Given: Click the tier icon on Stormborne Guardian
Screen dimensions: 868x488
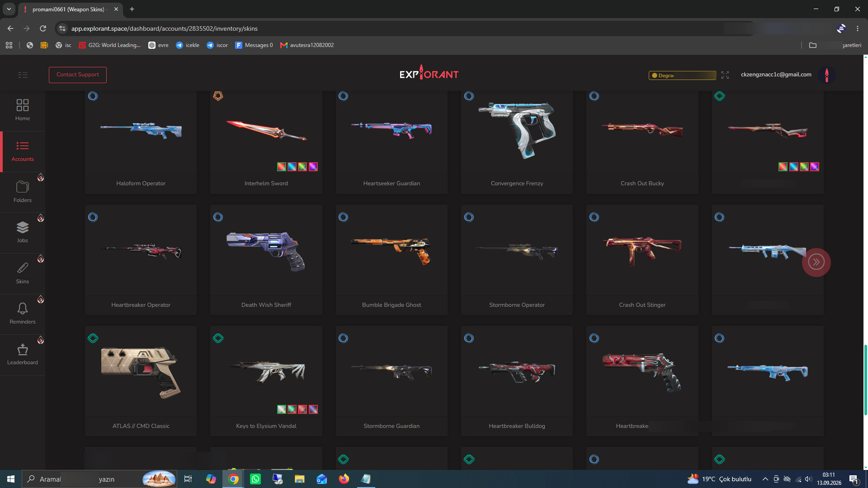Looking at the screenshot, I should (343, 338).
